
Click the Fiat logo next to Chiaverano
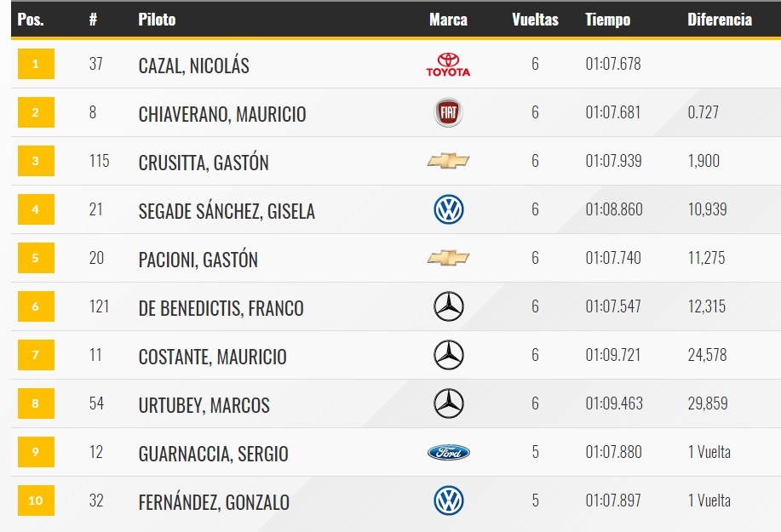(x=448, y=112)
